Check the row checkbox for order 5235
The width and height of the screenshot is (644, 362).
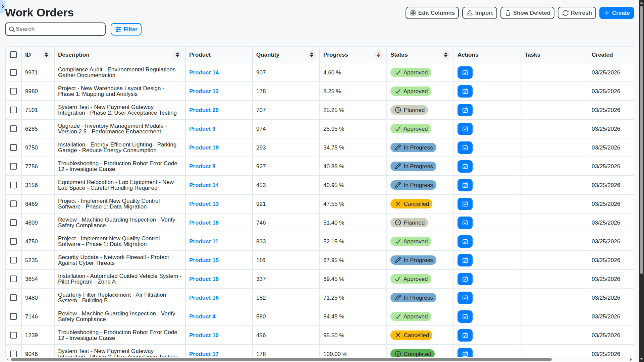click(x=13, y=260)
